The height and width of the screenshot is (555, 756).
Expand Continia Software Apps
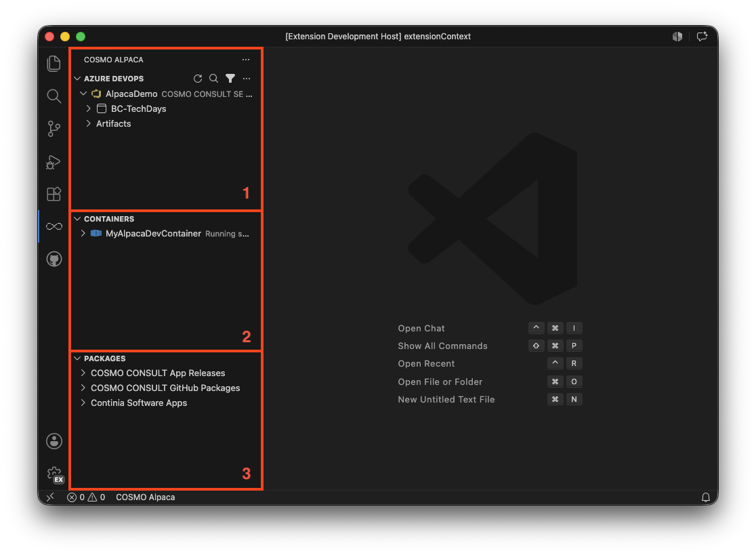tap(83, 403)
